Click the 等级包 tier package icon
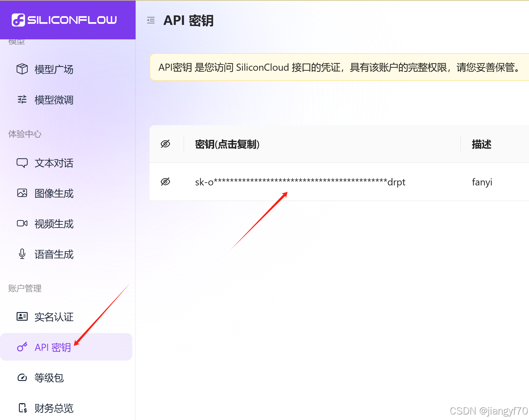Screen dimensions: 529x420 tap(22, 378)
